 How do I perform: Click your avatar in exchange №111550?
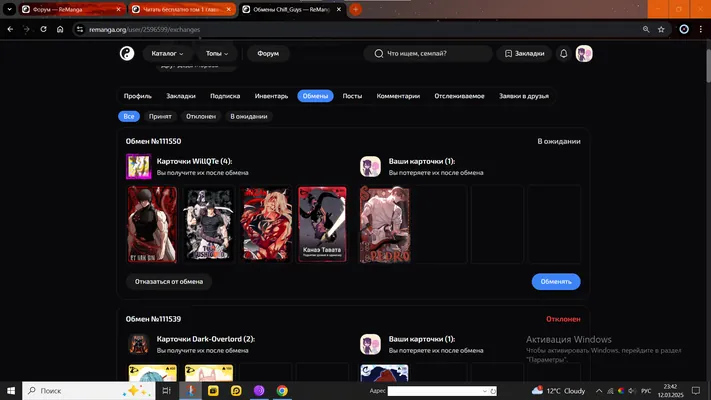pos(370,166)
